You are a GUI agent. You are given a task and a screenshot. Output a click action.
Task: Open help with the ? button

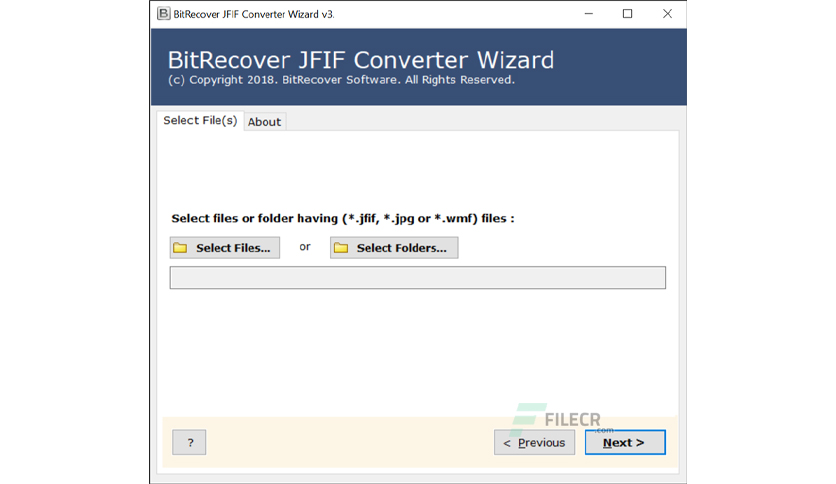point(189,442)
